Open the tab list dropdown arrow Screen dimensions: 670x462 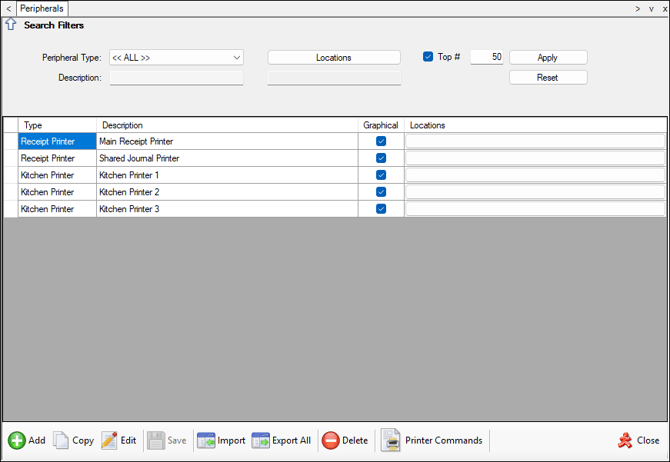click(651, 8)
